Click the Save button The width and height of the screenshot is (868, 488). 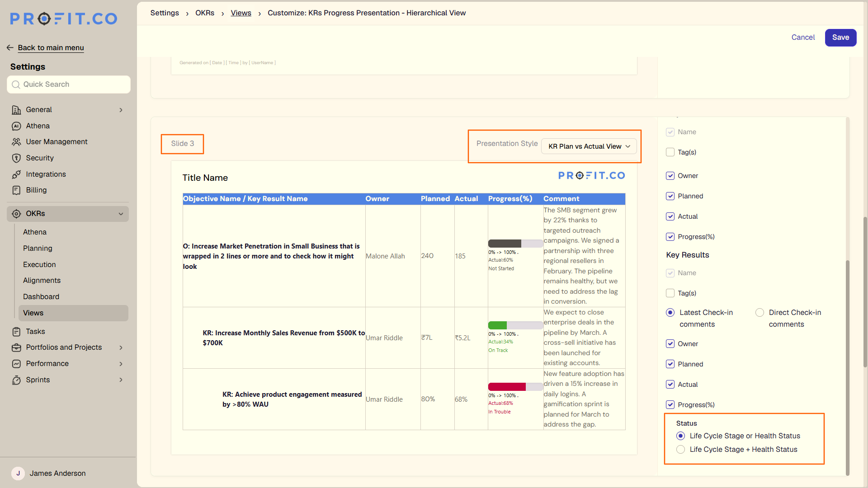click(x=840, y=38)
